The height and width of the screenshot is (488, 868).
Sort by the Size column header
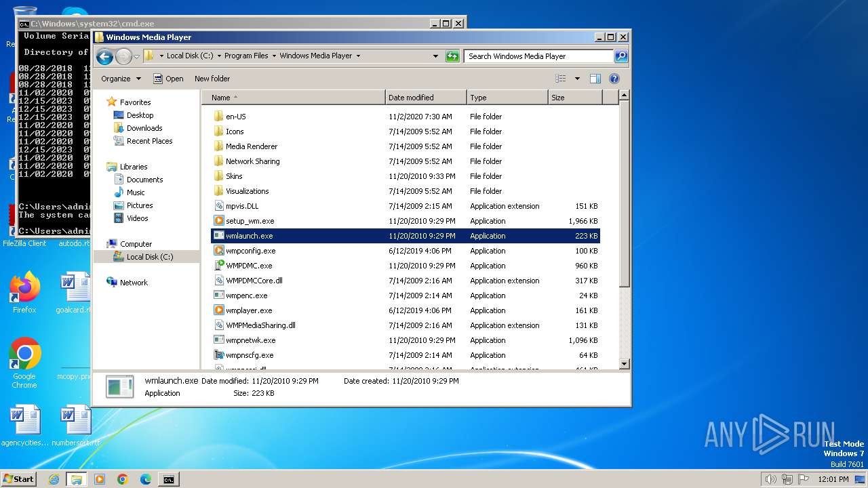(575, 98)
